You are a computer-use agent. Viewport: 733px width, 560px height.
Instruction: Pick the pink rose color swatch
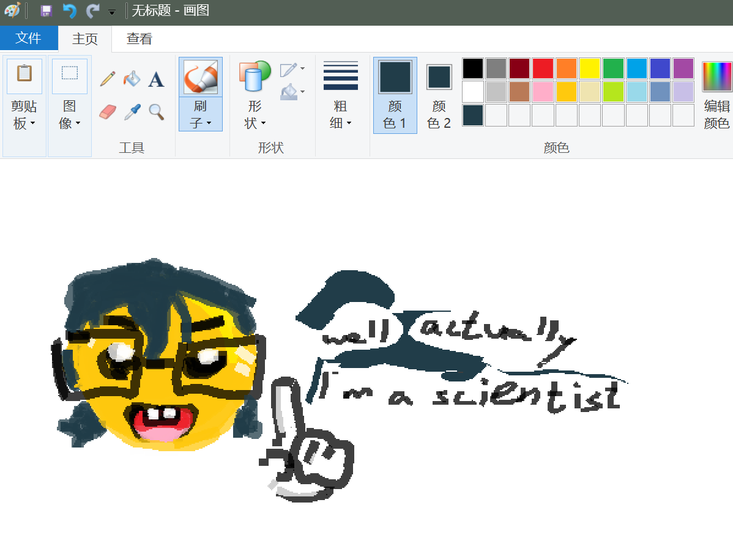543,92
